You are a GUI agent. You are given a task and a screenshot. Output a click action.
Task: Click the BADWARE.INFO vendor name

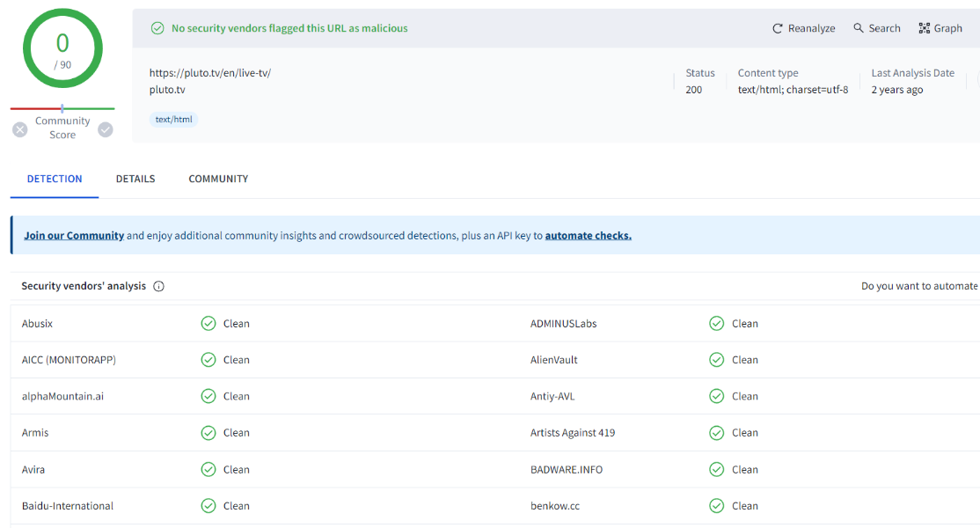tap(567, 469)
